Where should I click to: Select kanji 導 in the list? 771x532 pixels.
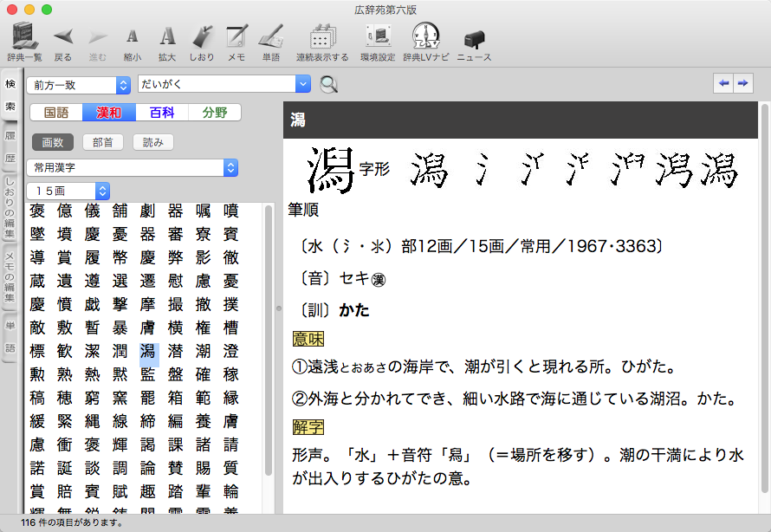[37, 257]
